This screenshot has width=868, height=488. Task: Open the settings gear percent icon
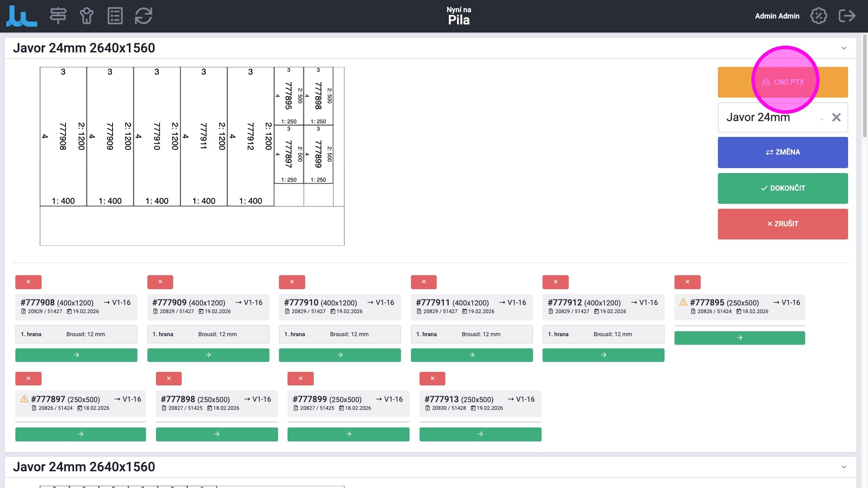[818, 16]
